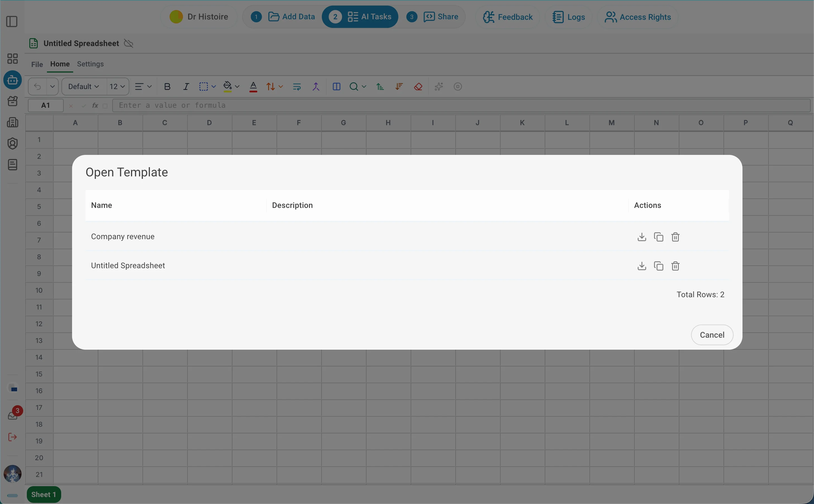Delete the Untitled Spreadsheet template

675,266
